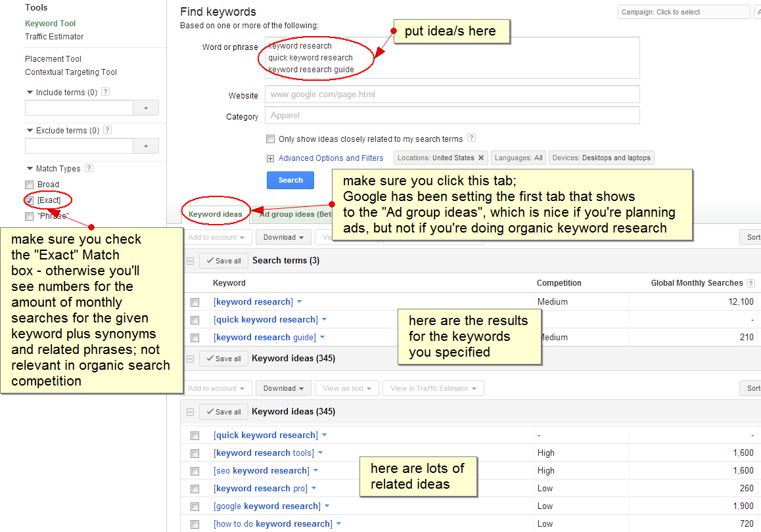The height and width of the screenshot is (532, 761).
Task: Open dropdown arrow beside [seo keyword research]
Action: (316, 471)
